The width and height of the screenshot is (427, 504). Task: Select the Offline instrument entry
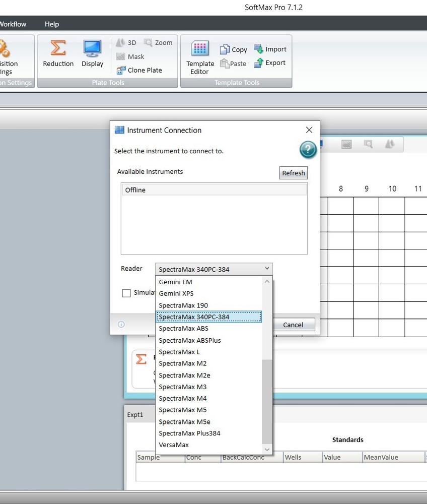[214, 190]
